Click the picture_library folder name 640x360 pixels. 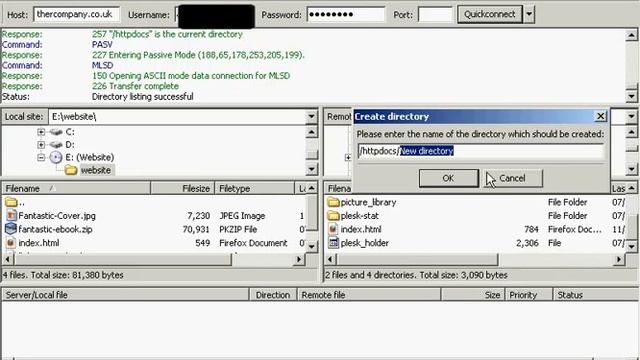coord(369,202)
